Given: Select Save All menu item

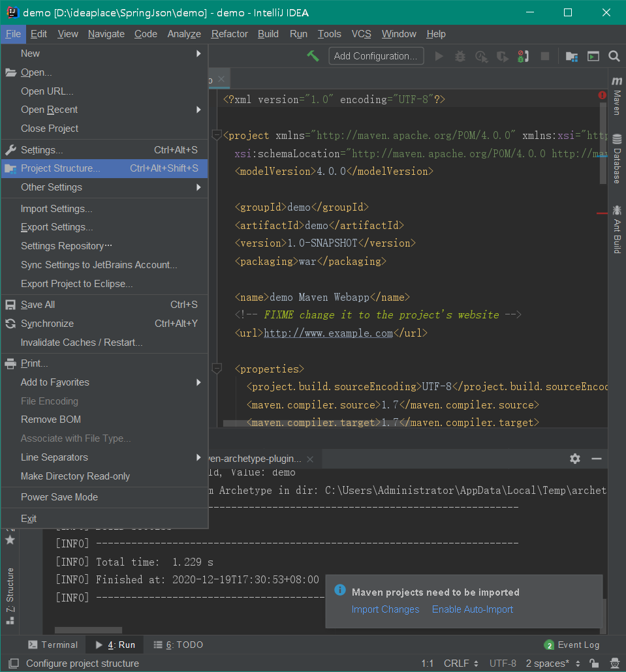Looking at the screenshot, I should coord(104,305).
